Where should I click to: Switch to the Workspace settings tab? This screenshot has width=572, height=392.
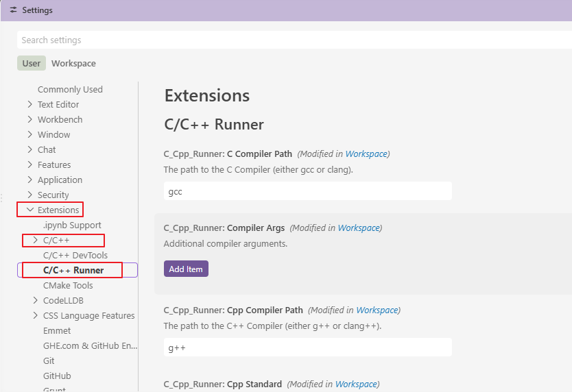coord(73,64)
